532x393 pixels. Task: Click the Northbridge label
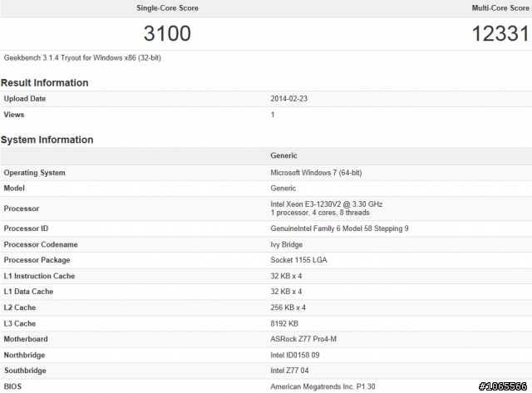[x=24, y=355]
